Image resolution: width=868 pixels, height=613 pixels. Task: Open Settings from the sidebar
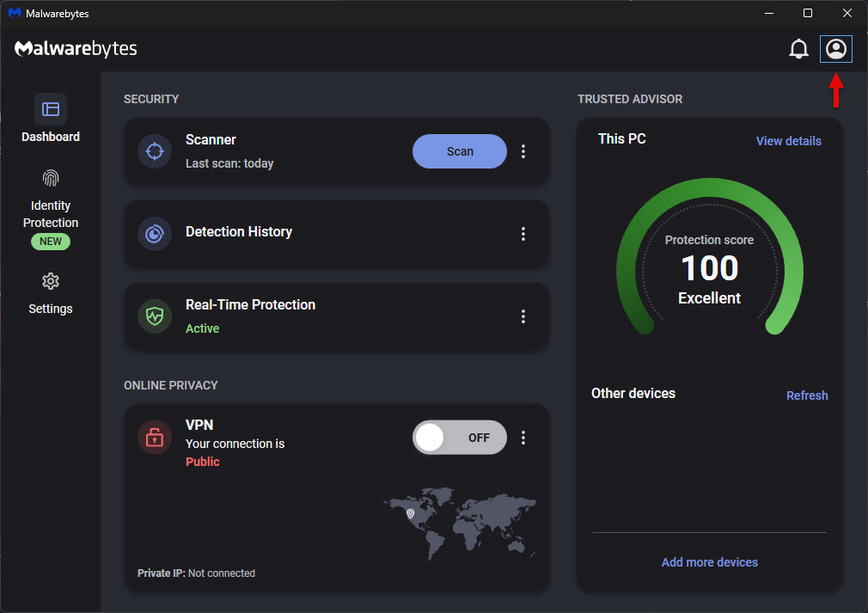coord(51,293)
